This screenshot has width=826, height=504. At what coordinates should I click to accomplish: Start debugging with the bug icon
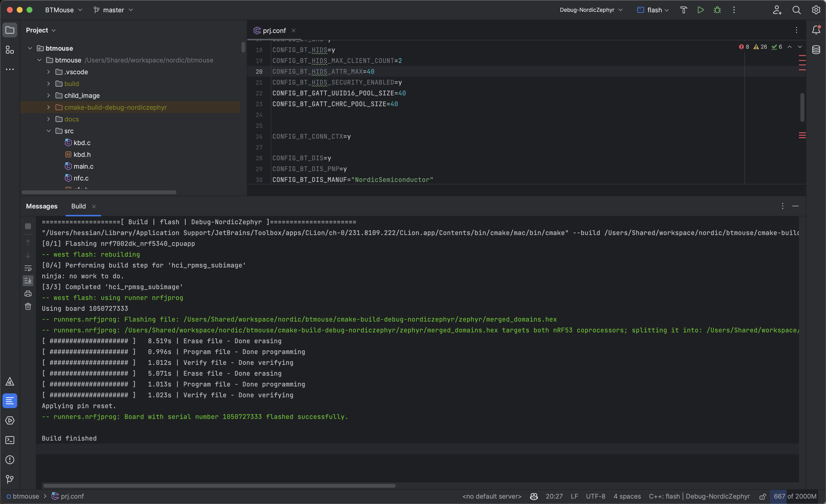tap(717, 10)
